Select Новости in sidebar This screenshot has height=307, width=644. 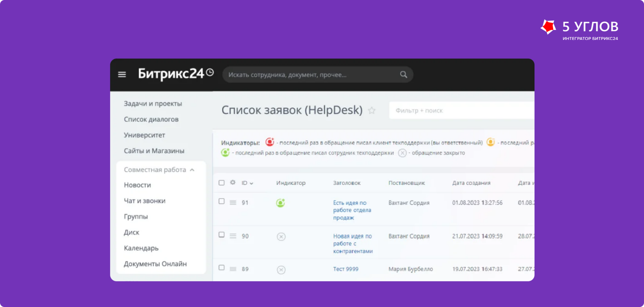point(137,185)
